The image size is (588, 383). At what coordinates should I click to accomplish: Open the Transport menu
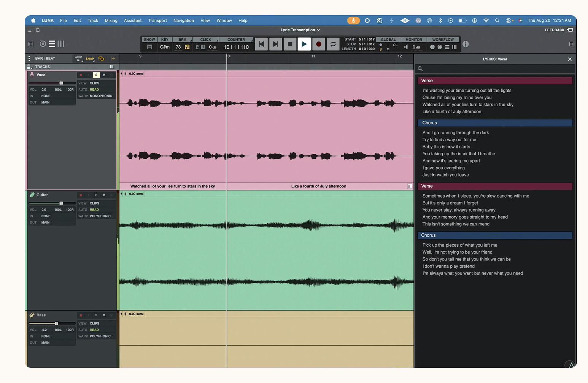point(157,21)
